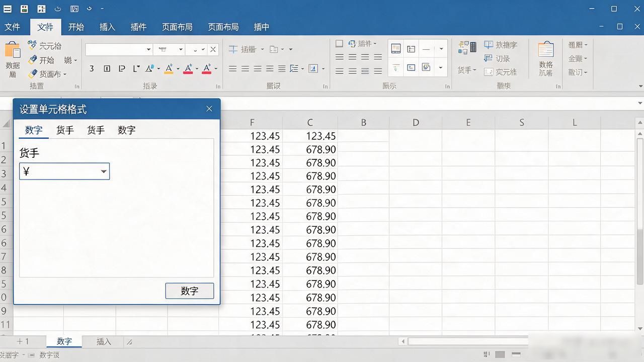Click the horizontal scrollbar left arrow

[x=403, y=341]
